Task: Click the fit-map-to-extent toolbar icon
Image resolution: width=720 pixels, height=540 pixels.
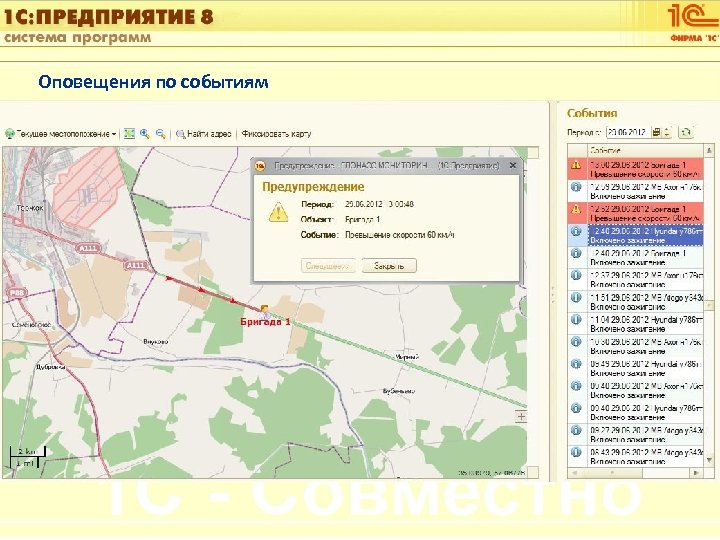Action: [x=129, y=134]
